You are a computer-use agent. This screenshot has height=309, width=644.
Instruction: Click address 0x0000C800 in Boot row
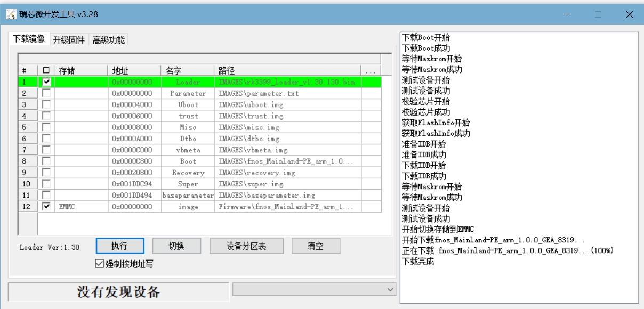[x=135, y=161]
